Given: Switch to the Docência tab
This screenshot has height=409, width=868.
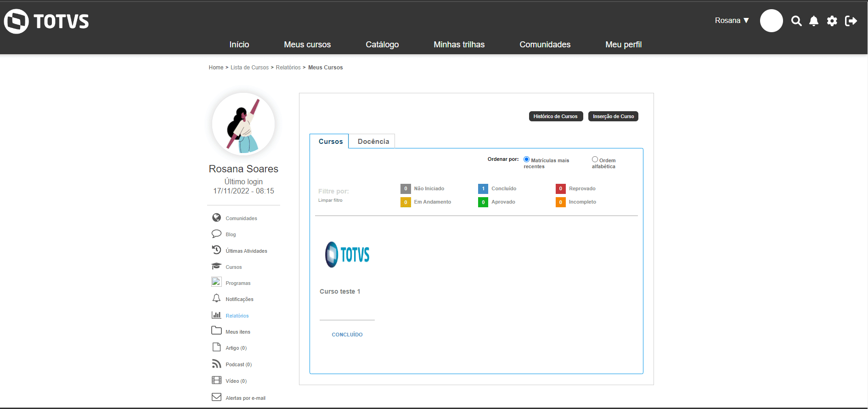Looking at the screenshot, I should pyautogui.click(x=372, y=141).
